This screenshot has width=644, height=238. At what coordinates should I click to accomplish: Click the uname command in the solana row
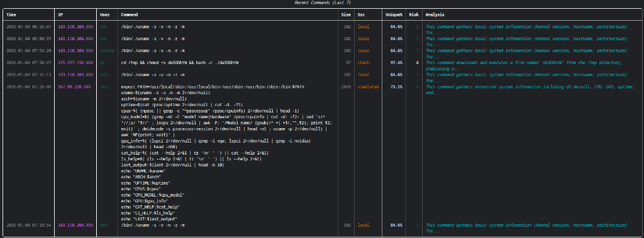click(x=153, y=50)
